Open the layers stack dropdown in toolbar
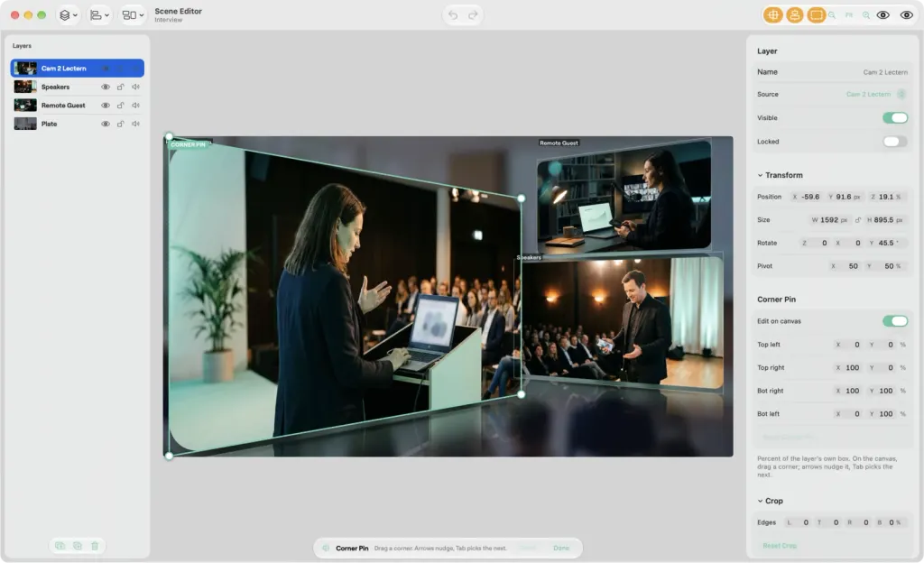Image resolution: width=924 pixels, height=563 pixels. click(x=69, y=15)
